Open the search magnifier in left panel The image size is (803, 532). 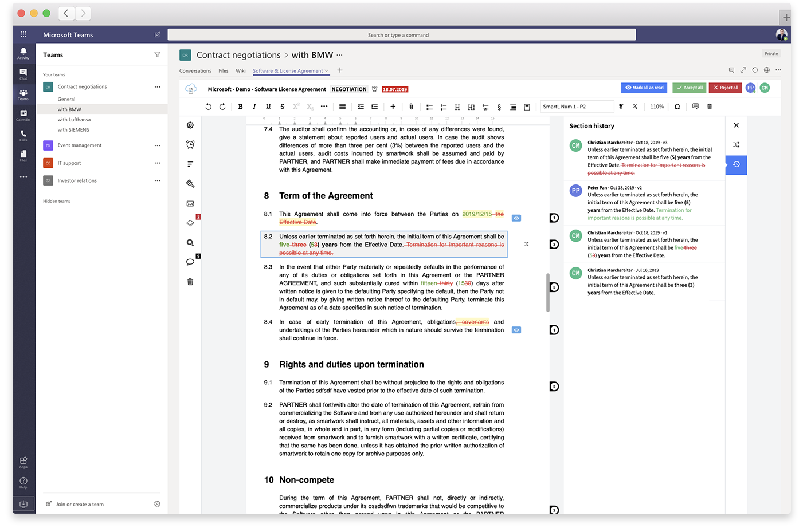tap(190, 243)
